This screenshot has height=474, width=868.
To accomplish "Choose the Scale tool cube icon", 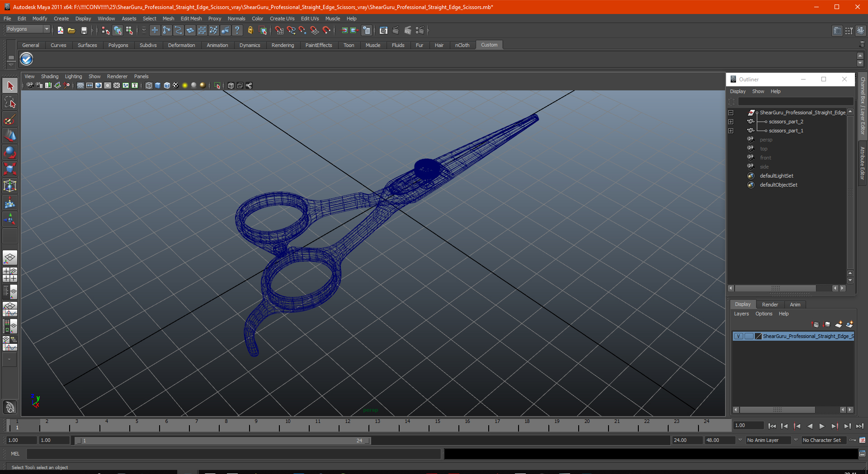I will point(10,169).
